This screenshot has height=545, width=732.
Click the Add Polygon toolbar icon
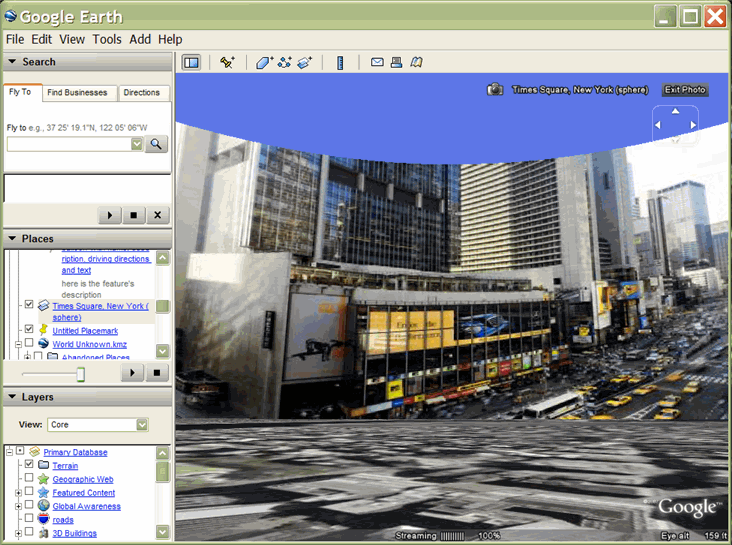click(x=264, y=62)
